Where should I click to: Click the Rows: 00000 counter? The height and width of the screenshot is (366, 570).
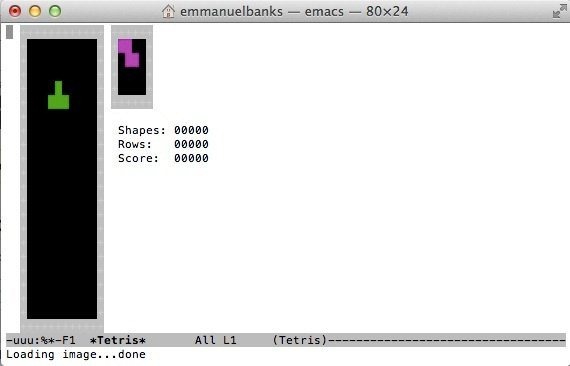click(x=163, y=144)
